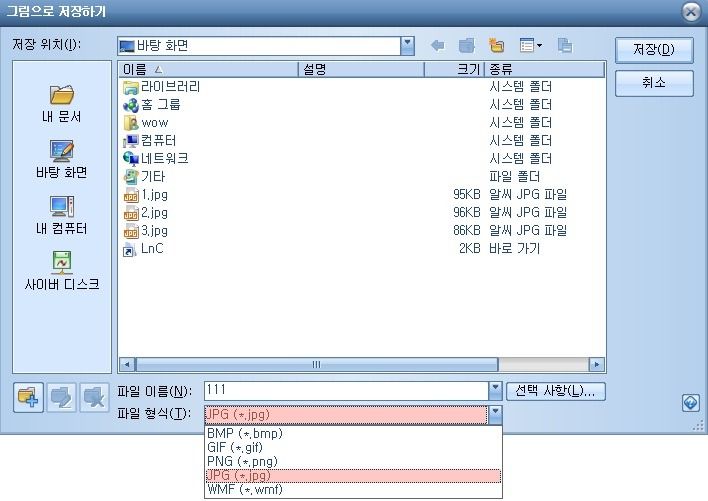Select the 컴퓨터 item

149,141
